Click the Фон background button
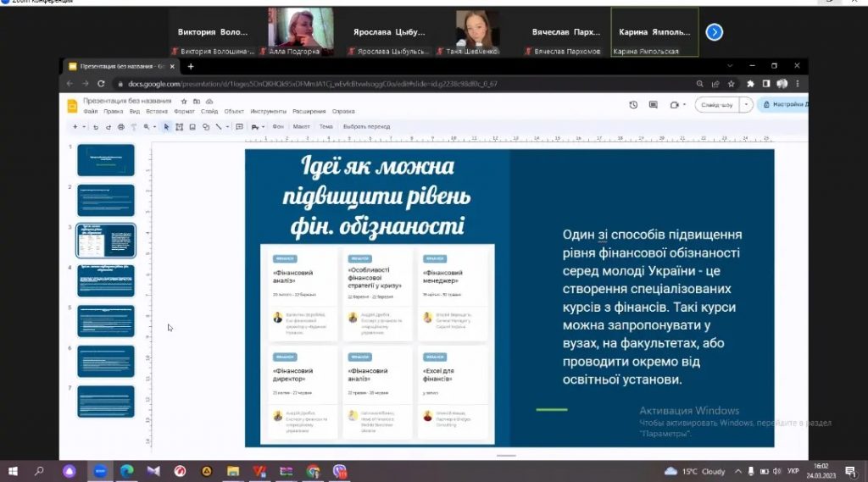Screen dimensions: 868x482 (x=277, y=127)
